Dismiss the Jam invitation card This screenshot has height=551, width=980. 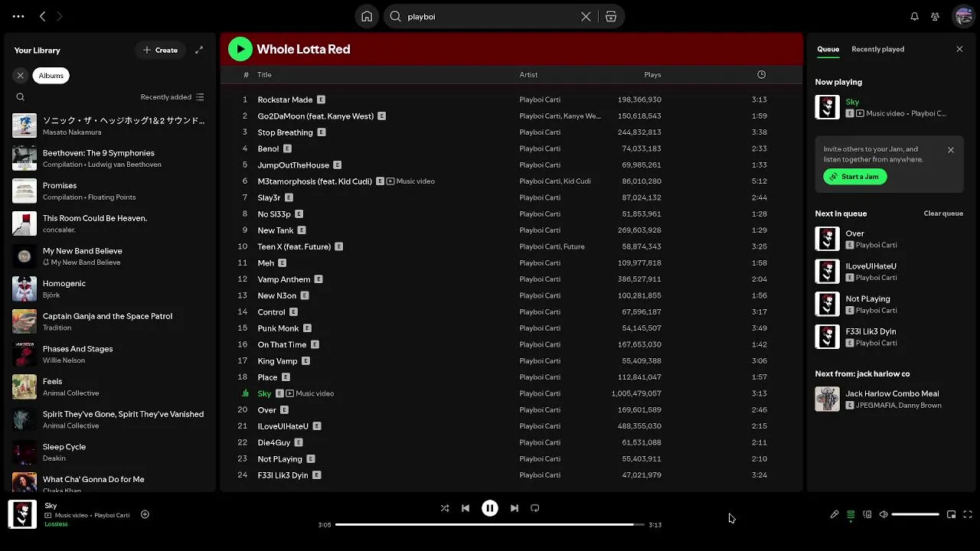click(951, 150)
